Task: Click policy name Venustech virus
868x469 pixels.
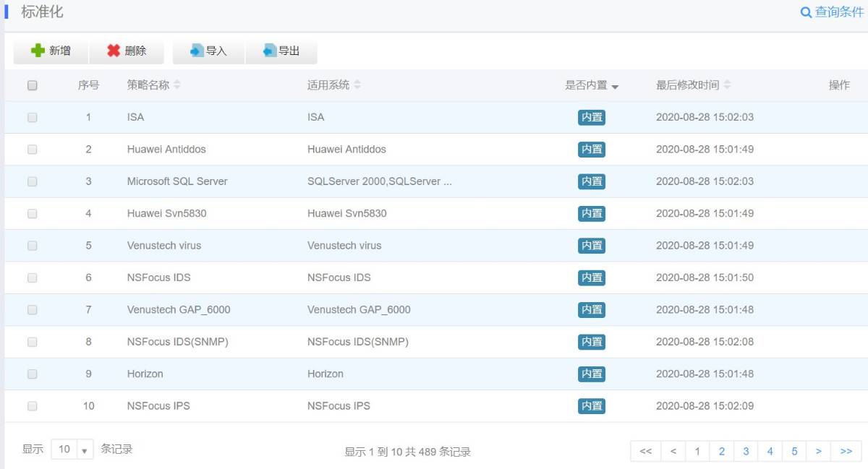Action: tap(164, 246)
